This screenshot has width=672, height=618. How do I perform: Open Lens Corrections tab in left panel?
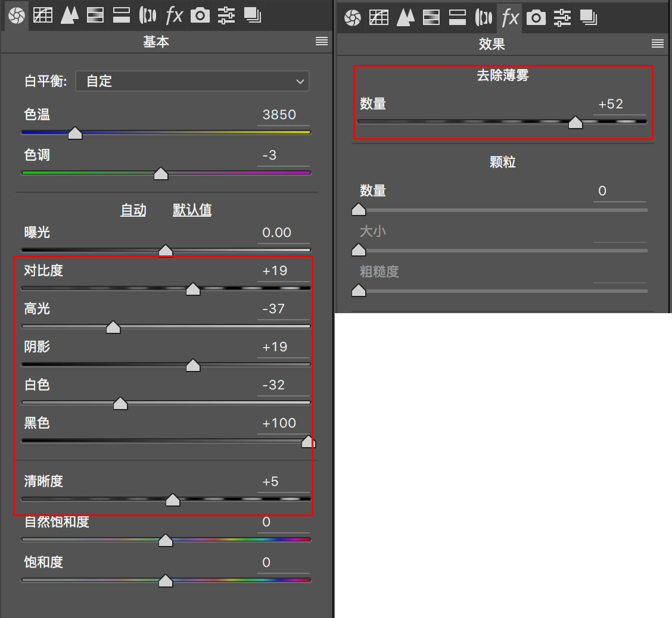point(148,16)
